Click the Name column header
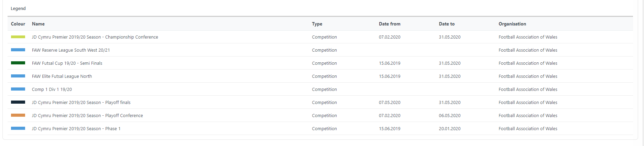Viewport: 644px width, 146px height. [x=38, y=24]
